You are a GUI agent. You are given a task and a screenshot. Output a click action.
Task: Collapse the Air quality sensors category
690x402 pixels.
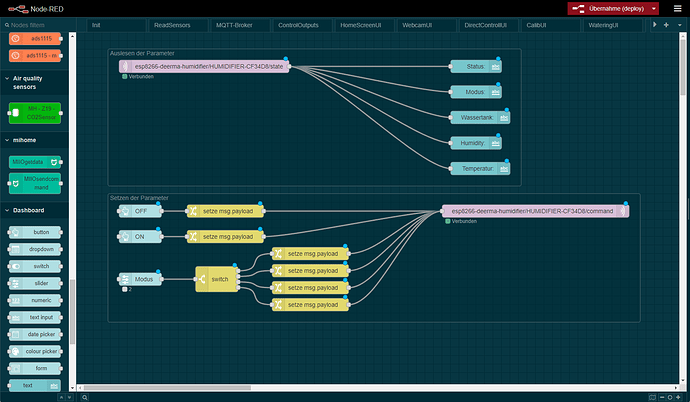tap(7, 78)
